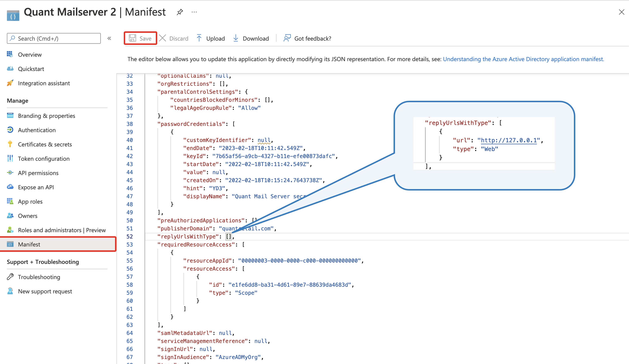Select the Manifest menu item
This screenshot has height=364, width=629.
[58, 244]
